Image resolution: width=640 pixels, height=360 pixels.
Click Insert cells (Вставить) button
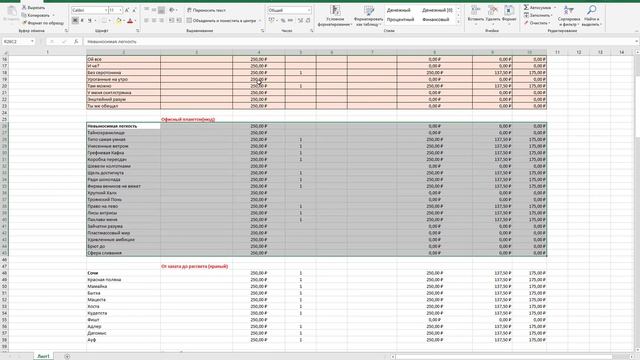pos(476,15)
